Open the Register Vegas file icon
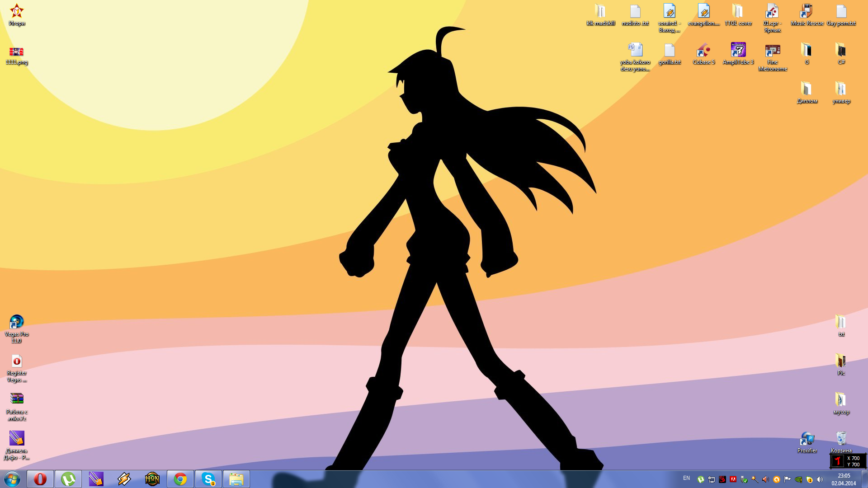 coord(17,368)
